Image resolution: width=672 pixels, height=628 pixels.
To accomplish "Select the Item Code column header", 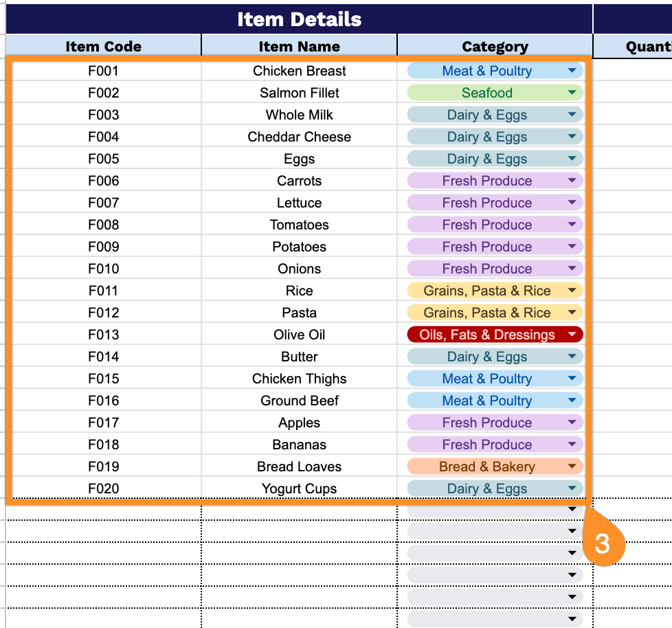I will coord(103,47).
